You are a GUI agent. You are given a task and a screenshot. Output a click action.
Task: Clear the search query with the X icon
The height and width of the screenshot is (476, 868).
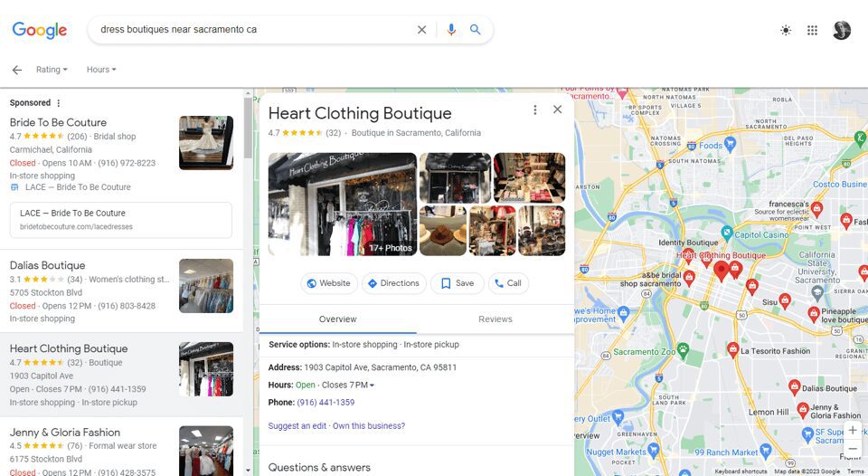pos(422,29)
